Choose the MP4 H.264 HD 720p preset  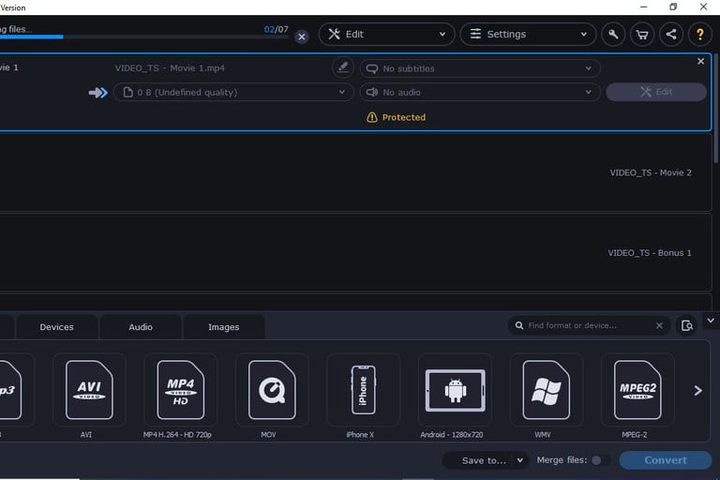180,390
